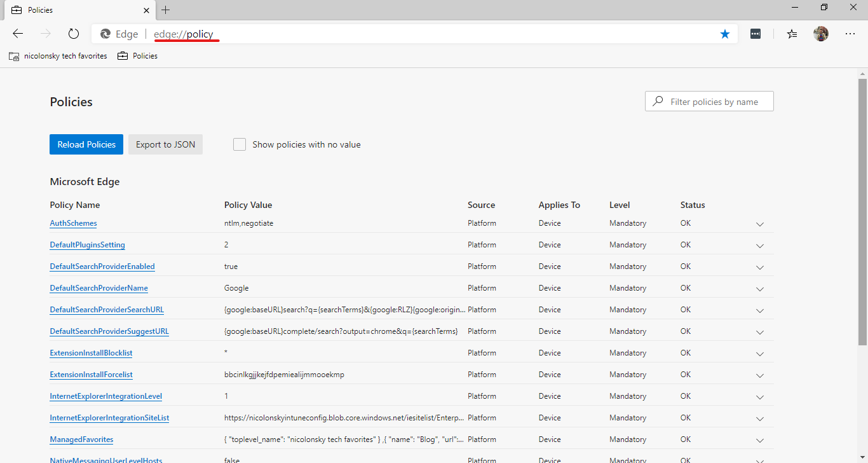Expand InternetExplorerIntegrationLevel row details
The width and height of the screenshot is (868, 463).
point(760,397)
